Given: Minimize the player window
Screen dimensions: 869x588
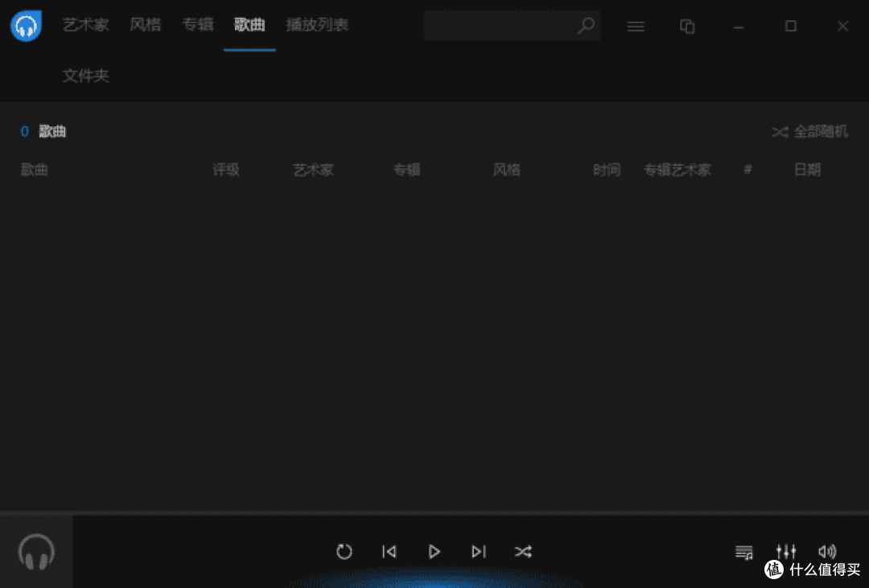Looking at the screenshot, I should (738, 27).
